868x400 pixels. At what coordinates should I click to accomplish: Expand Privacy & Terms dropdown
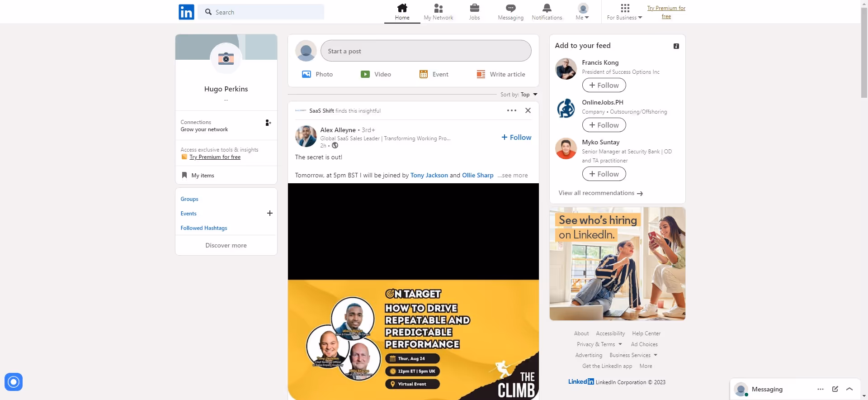(599, 344)
